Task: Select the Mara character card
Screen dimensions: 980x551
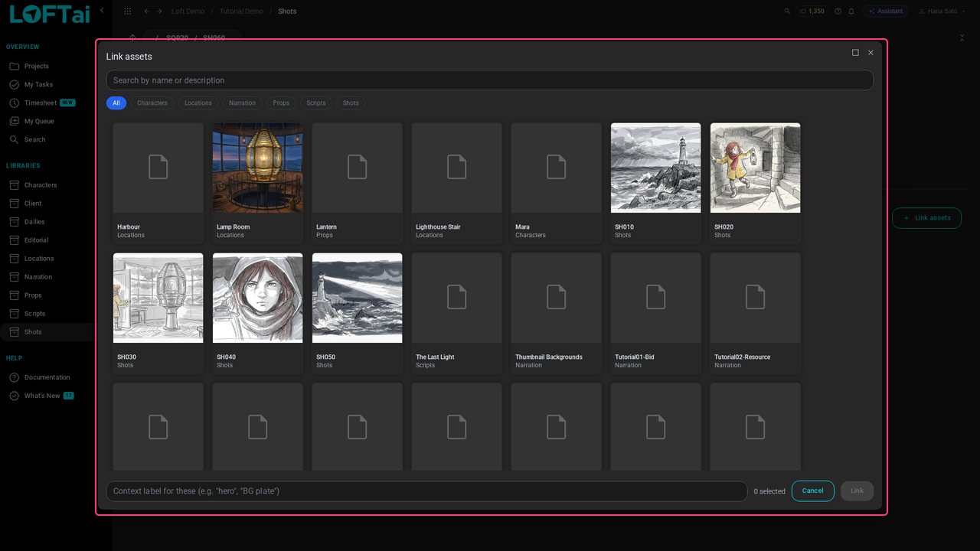Action: 557,184
